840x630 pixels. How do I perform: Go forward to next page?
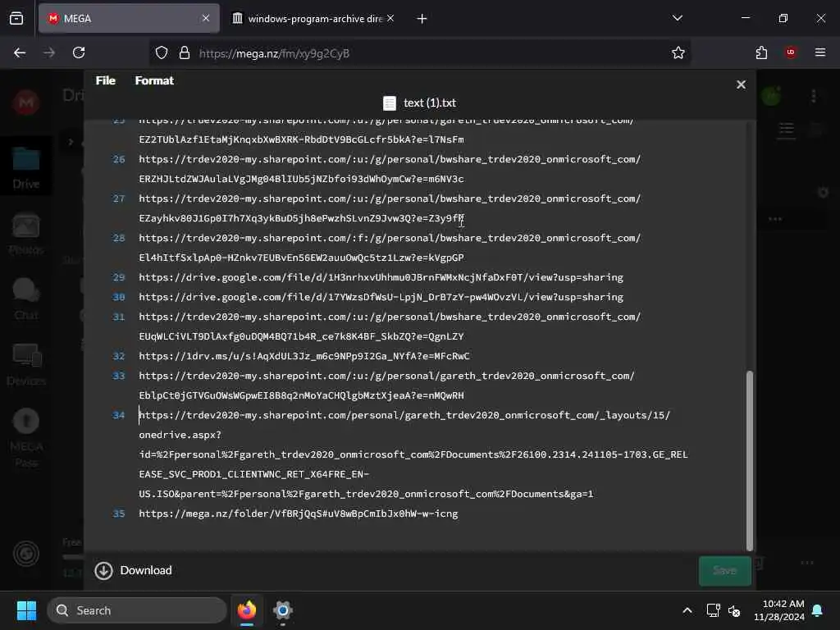49,52
